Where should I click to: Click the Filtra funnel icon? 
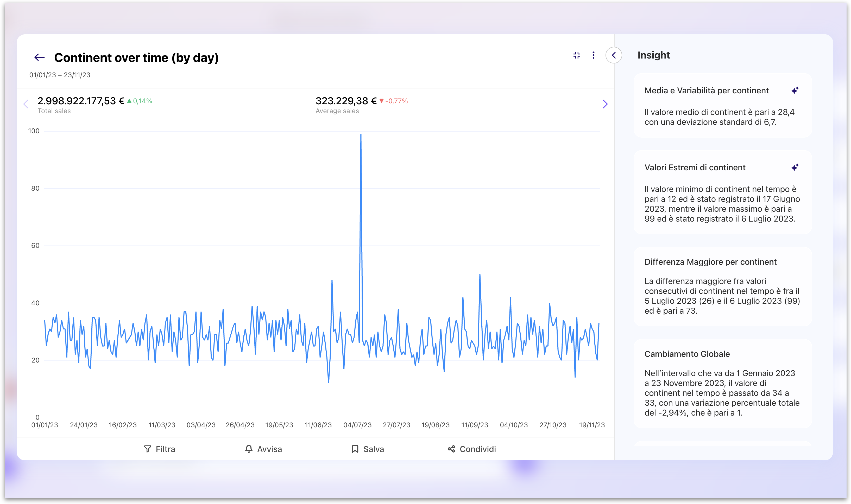[x=148, y=449]
